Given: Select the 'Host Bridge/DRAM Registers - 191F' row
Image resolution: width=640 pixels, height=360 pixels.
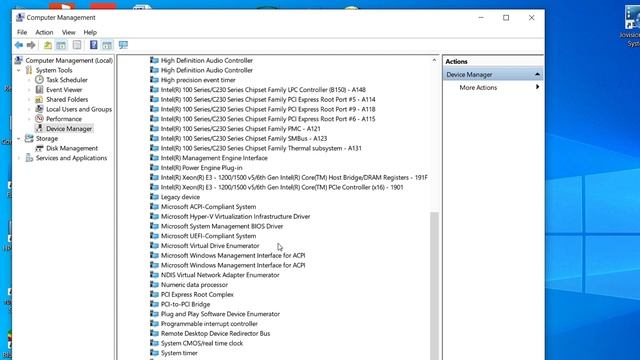Looking at the screenshot, I should pos(294,177).
